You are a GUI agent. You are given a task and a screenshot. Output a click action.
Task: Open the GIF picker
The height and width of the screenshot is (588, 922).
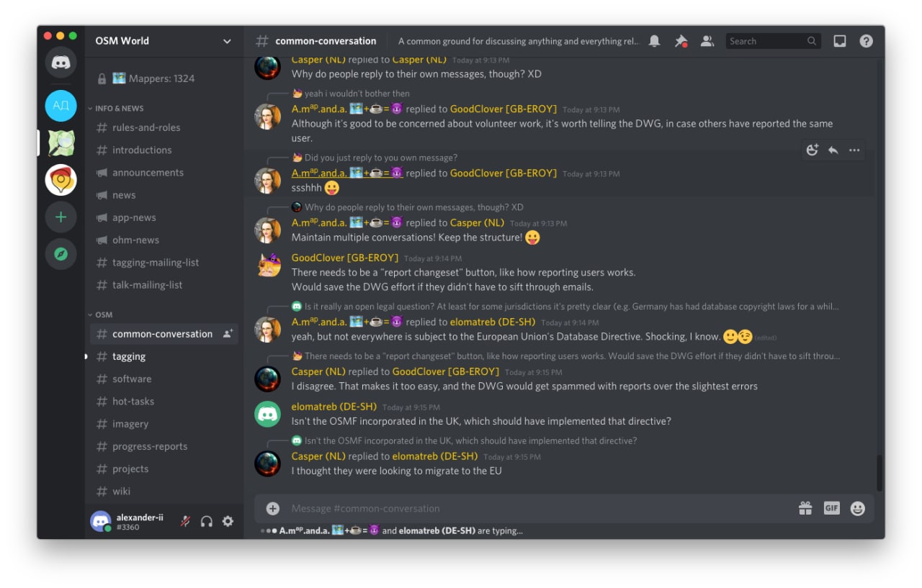pos(832,508)
